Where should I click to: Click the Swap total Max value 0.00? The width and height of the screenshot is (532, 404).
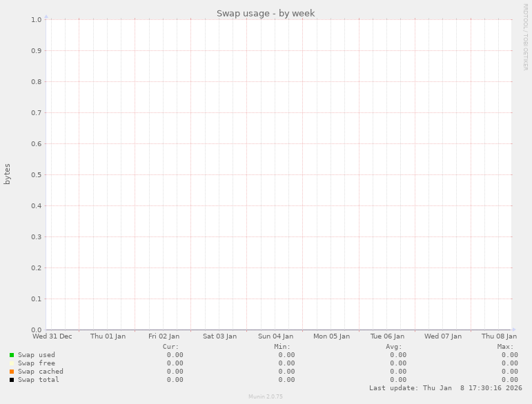(x=510, y=380)
